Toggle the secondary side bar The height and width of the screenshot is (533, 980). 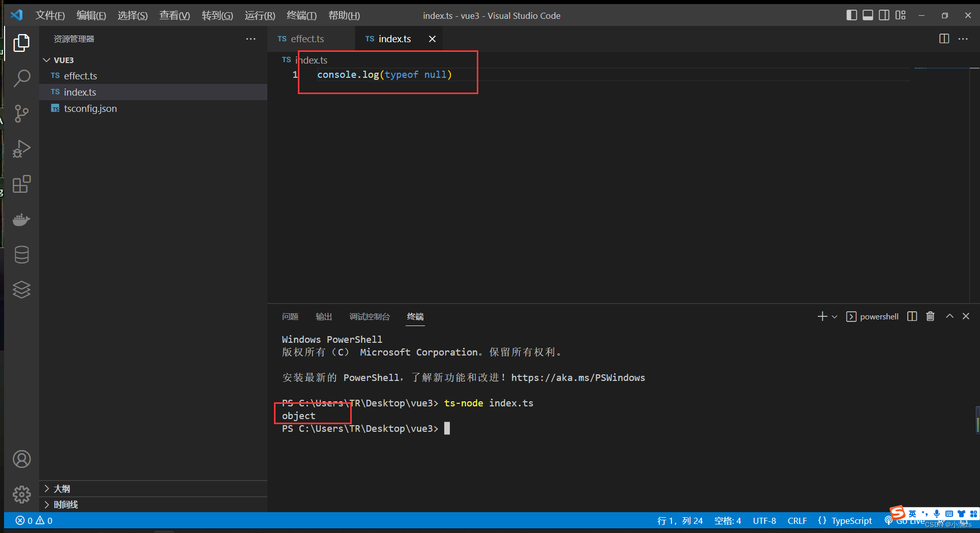click(x=884, y=15)
